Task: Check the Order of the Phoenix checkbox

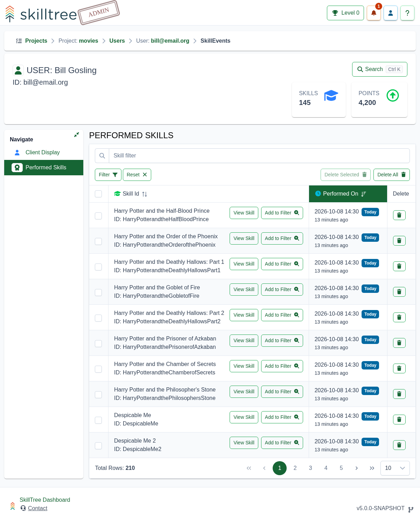Action: pos(98,241)
